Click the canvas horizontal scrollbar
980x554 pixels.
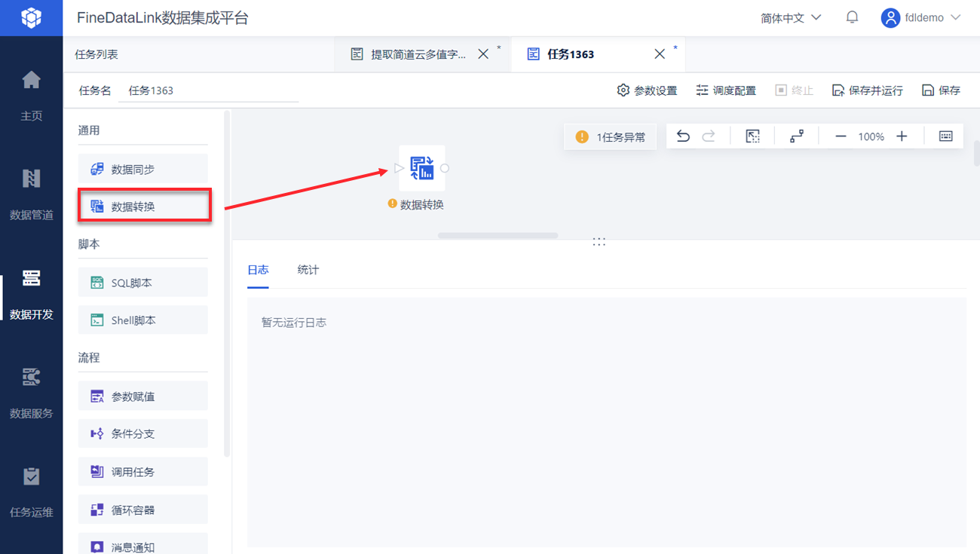tap(498, 235)
